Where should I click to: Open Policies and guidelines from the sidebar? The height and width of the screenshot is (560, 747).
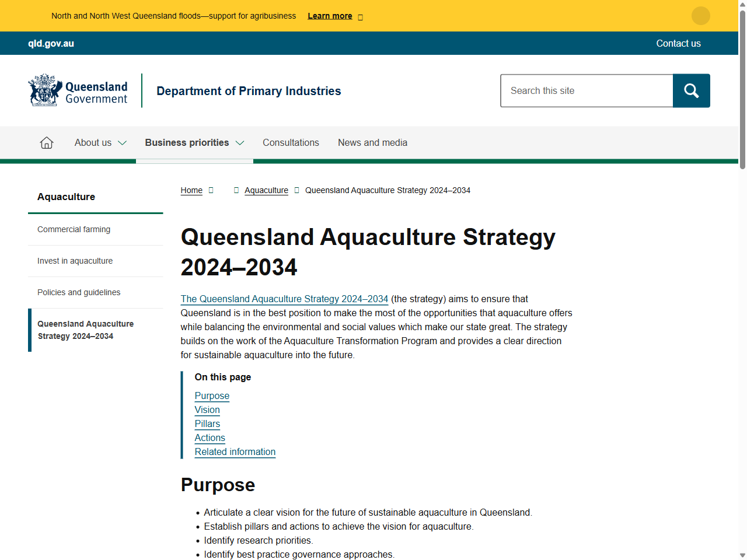pos(79,292)
